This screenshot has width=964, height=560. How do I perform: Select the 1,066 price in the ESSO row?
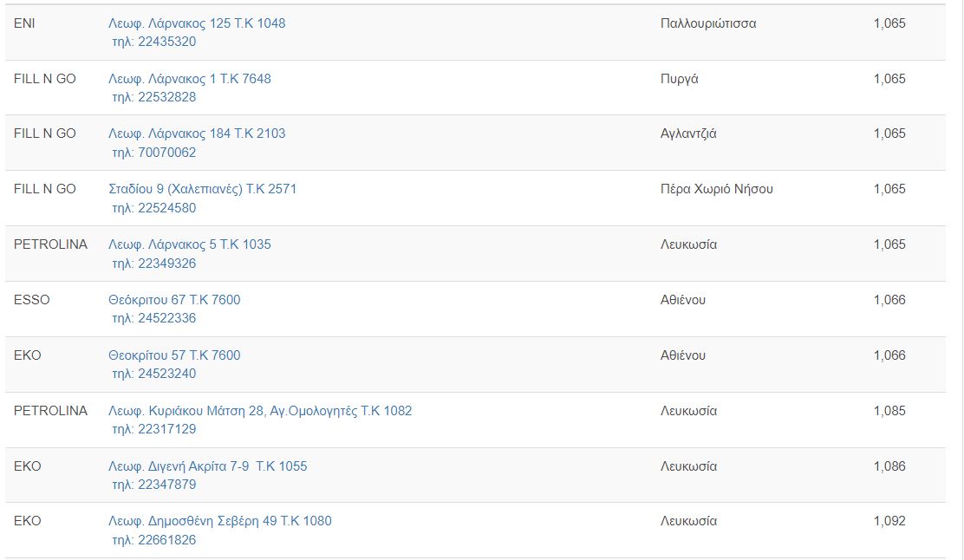point(889,299)
